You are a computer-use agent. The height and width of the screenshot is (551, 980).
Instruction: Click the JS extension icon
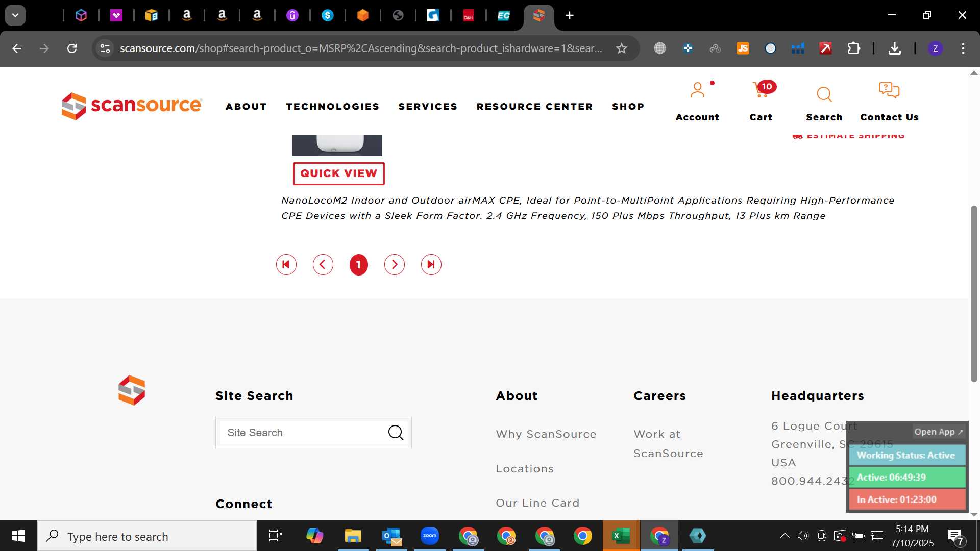(743, 48)
